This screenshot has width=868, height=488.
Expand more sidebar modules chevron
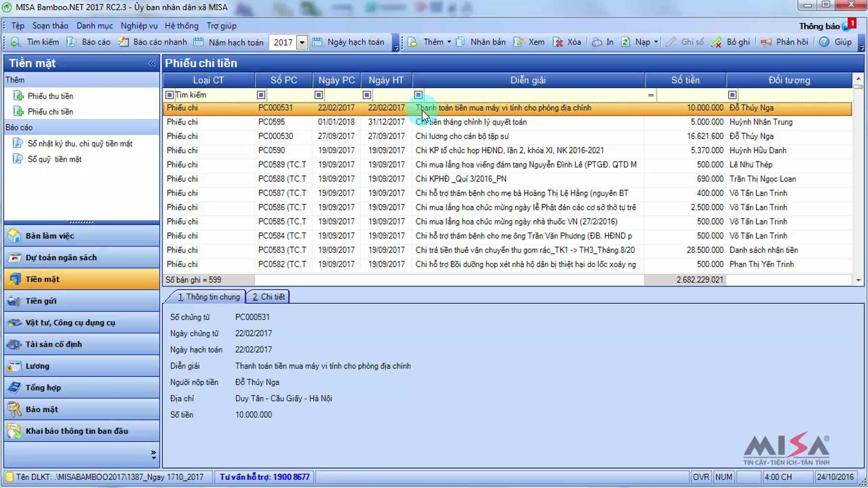153,454
